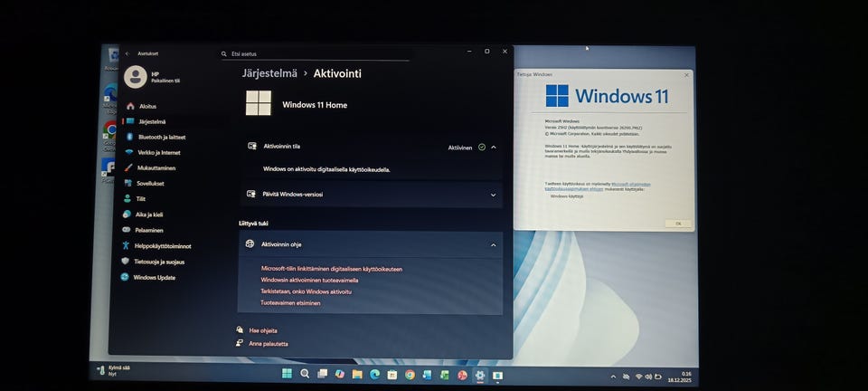Click the Järjestelmä breadcrumb in the header
Screen dimensions: 868x391
pos(269,73)
